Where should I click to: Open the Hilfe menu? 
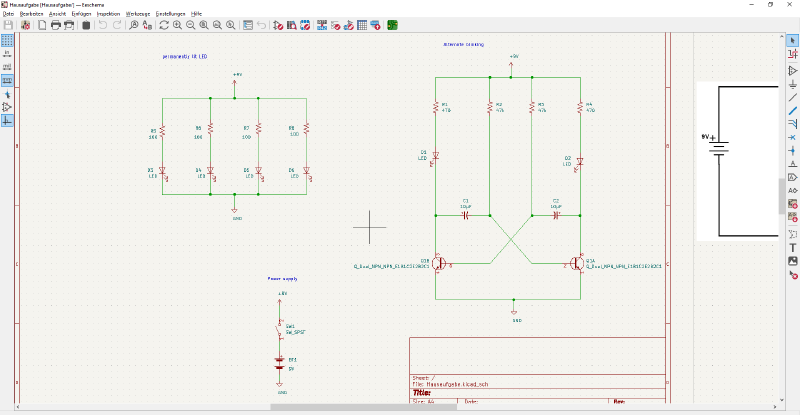click(x=196, y=14)
